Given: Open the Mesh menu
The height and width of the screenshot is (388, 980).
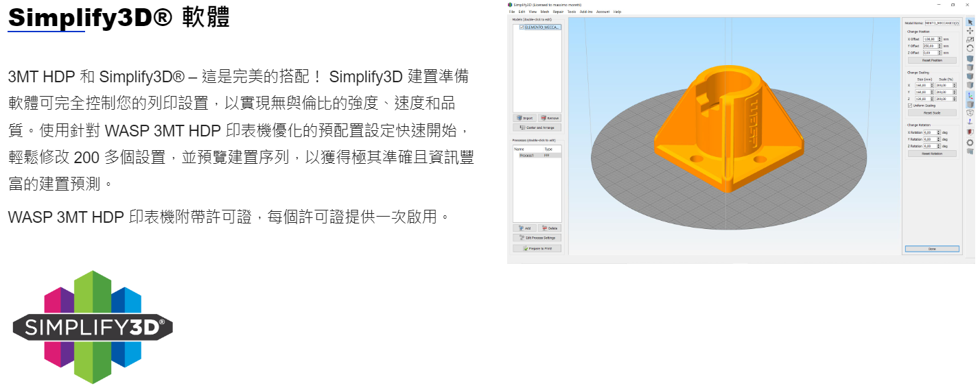Looking at the screenshot, I should [545, 12].
